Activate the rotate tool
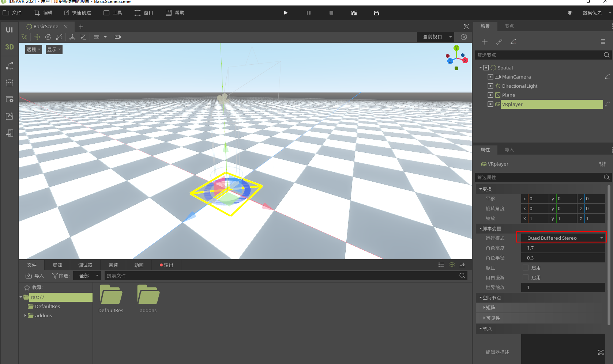 point(48,37)
